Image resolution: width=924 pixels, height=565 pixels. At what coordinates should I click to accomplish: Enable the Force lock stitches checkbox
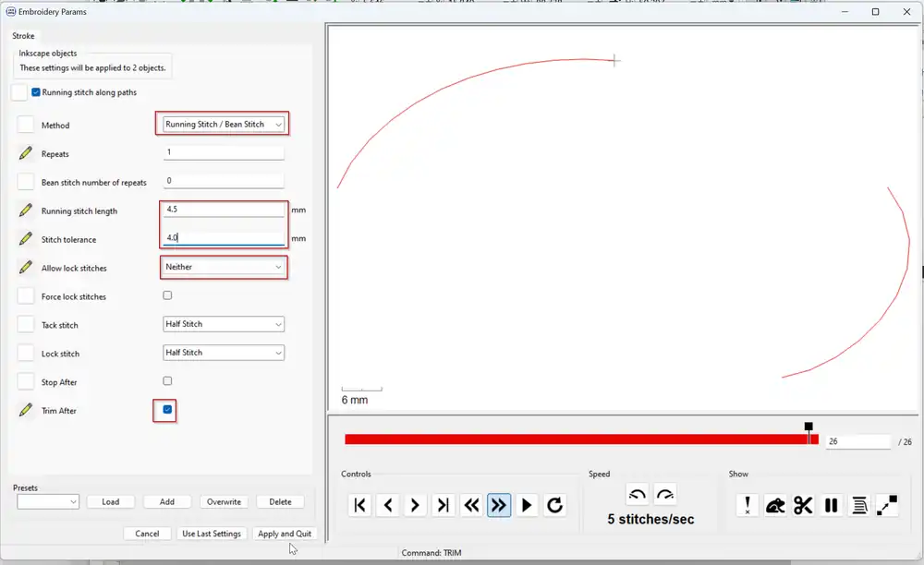pos(167,296)
